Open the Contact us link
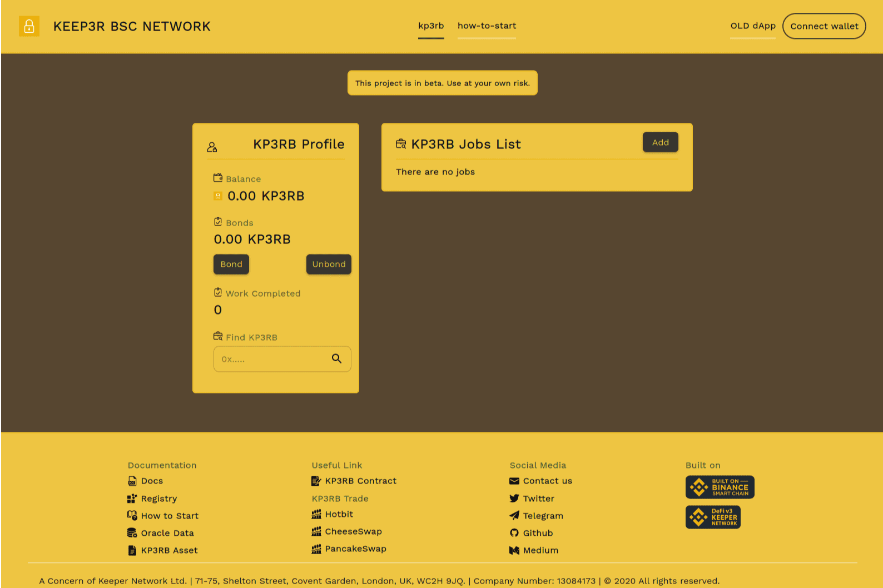This screenshot has height=588, width=883. click(548, 481)
